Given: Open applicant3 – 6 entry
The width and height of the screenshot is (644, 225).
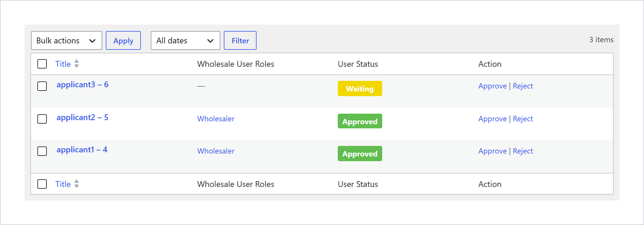Looking at the screenshot, I should 83,85.
